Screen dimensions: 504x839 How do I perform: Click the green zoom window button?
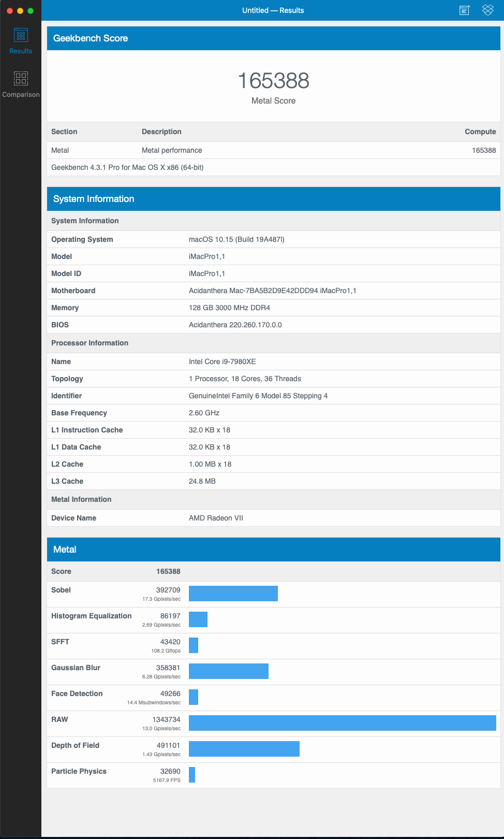(31, 11)
